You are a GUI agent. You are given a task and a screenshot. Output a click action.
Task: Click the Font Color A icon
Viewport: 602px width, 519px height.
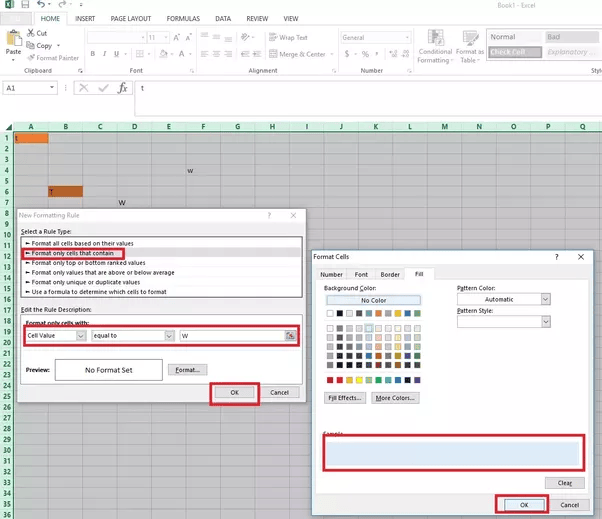point(182,54)
